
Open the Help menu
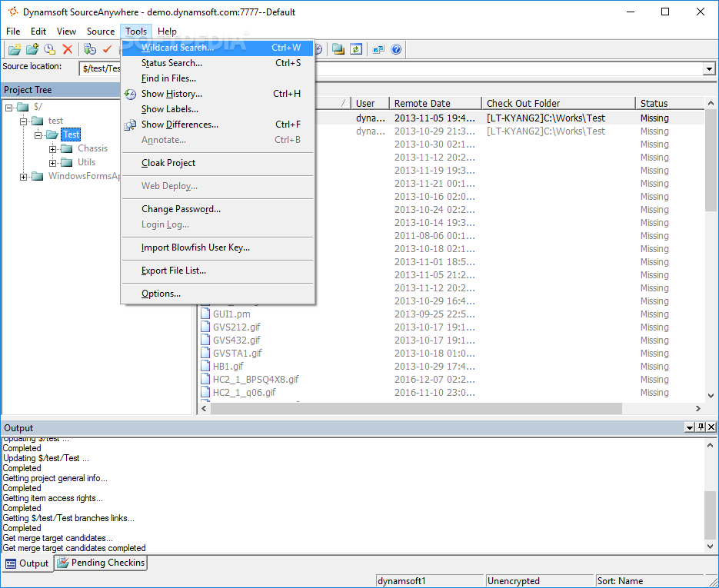(167, 32)
